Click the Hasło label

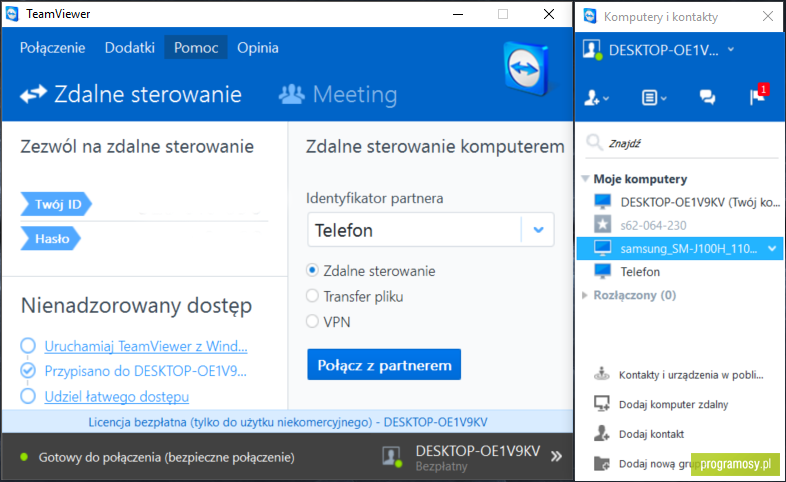click(51, 238)
